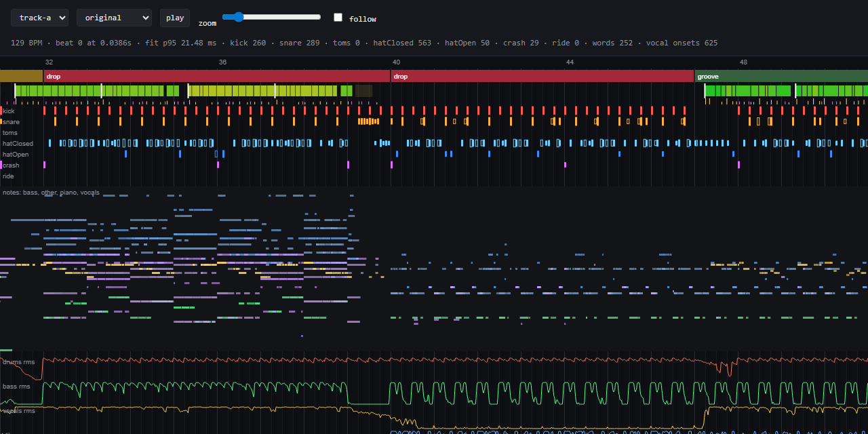Select the drop section starting at bar 32
The height and width of the screenshot is (434, 868).
click(217, 76)
